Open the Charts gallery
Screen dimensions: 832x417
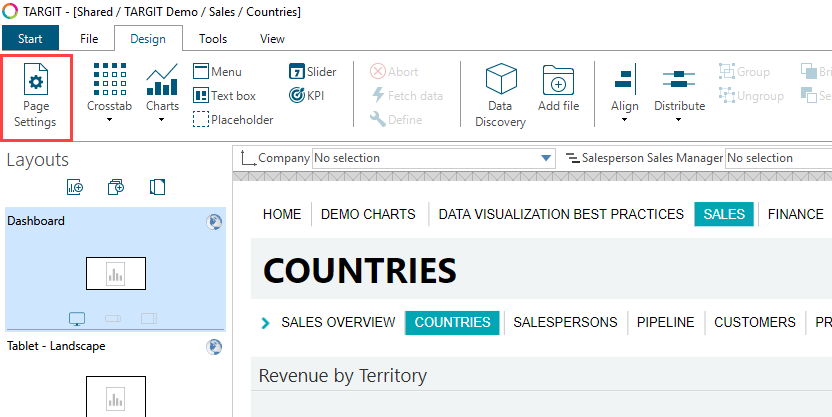point(162,88)
